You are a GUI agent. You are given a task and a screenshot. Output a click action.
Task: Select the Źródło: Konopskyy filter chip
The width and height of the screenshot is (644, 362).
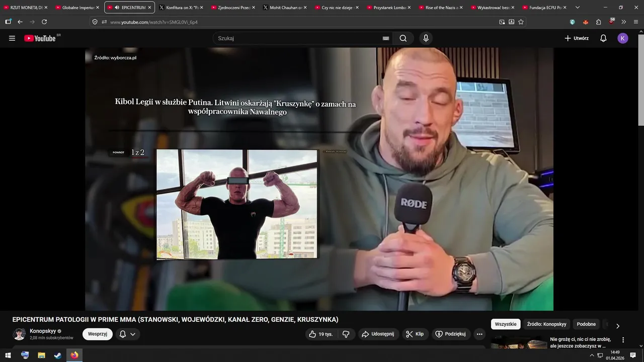547,324
